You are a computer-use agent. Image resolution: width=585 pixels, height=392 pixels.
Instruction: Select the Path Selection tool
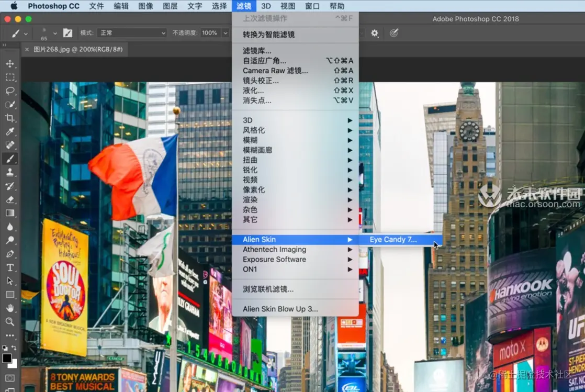click(x=10, y=281)
